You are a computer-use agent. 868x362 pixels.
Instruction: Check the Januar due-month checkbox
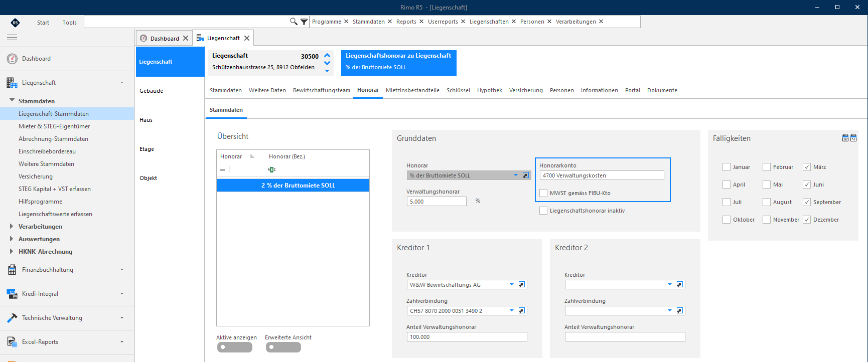tap(727, 167)
